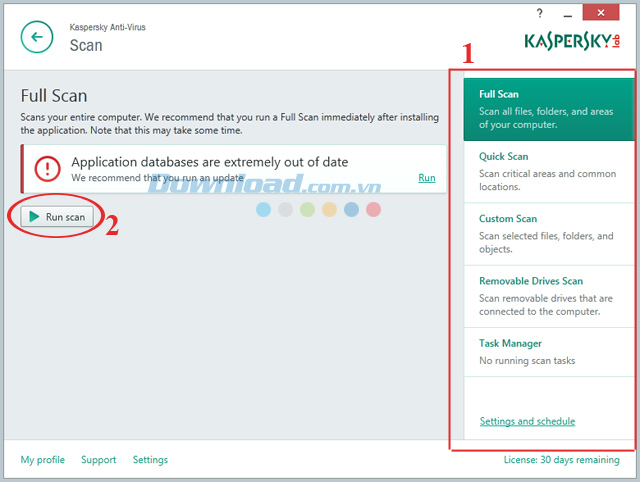
Task: Click 'No running scan tasks' text
Action: pos(527,361)
